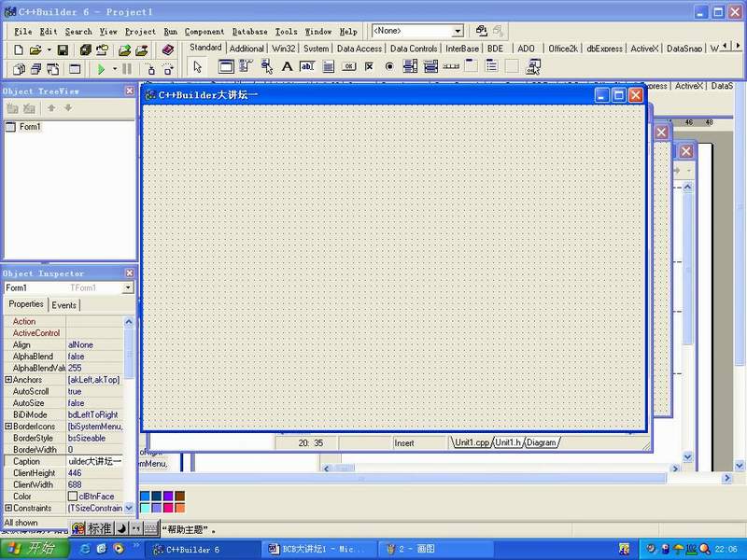Toggle between form and unit icon
The width and height of the screenshot is (747, 560).
coord(52,69)
